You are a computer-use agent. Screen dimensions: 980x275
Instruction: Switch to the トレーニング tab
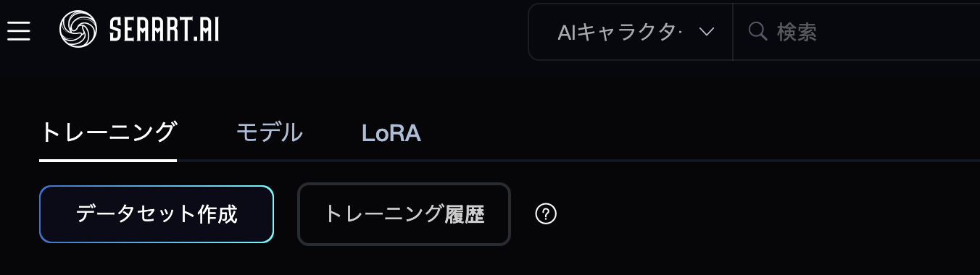point(108,132)
